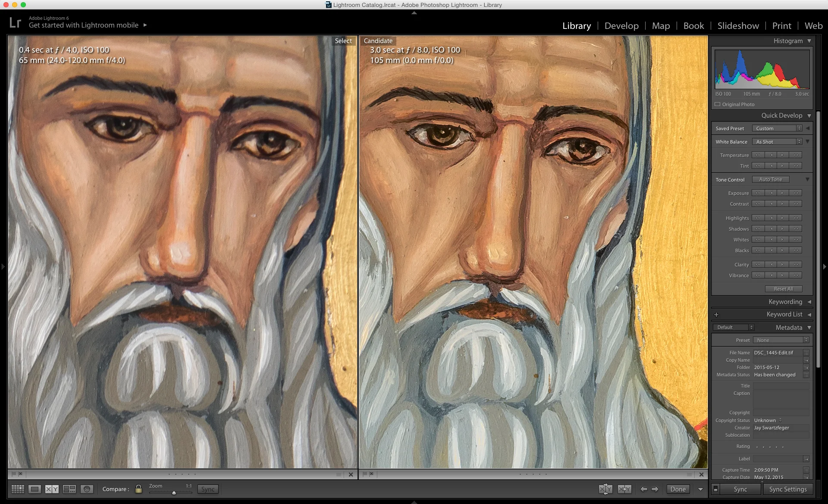
Task: Click the Compare toolbar Sync button
Action: (x=208, y=489)
